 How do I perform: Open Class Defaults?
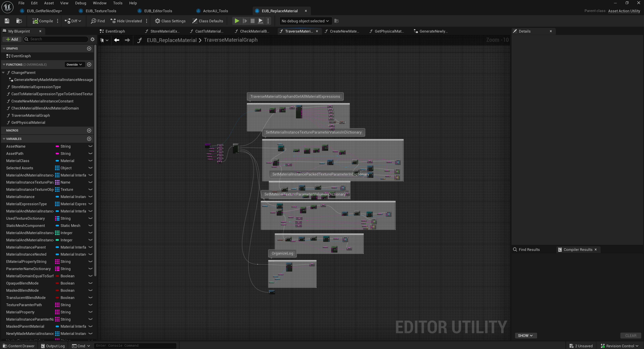coord(208,21)
